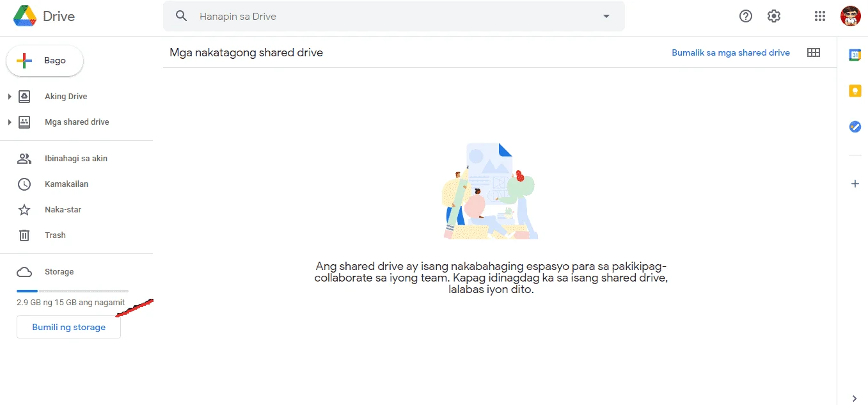Image resolution: width=868 pixels, height=405 pixels.
Task: Click the Bumili ng storage button
Action: click(68, 327)
